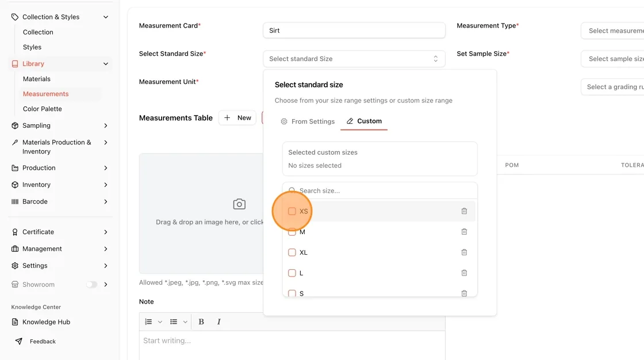Open the Knowledge Hub link
The image size is (644, 360).
(46, 322)
